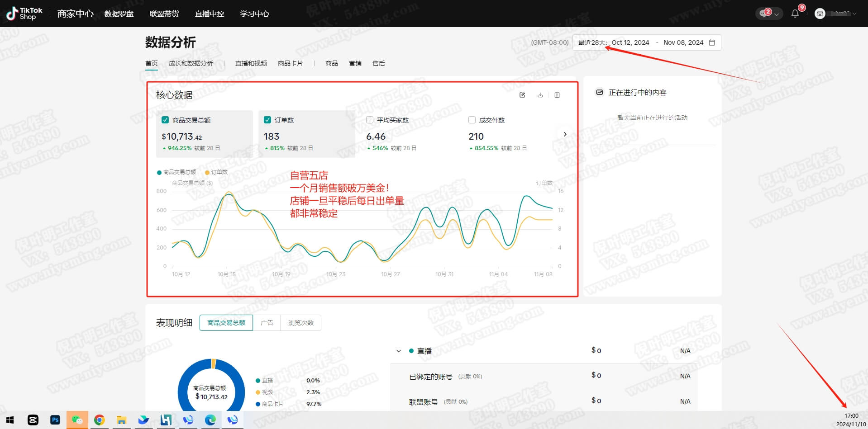Open the H-logo app in taskbar
This screenshot has width=868, height=429.
click(x=166, y=420)
